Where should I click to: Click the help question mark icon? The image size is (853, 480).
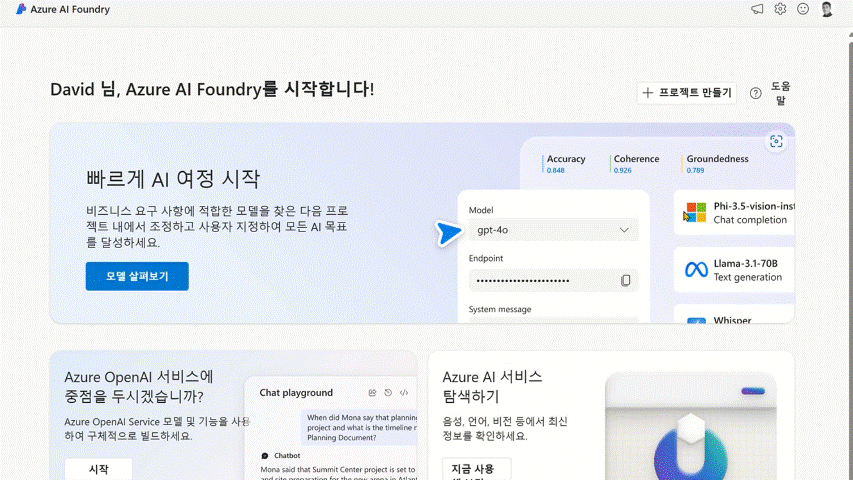(x=756, y=93)
